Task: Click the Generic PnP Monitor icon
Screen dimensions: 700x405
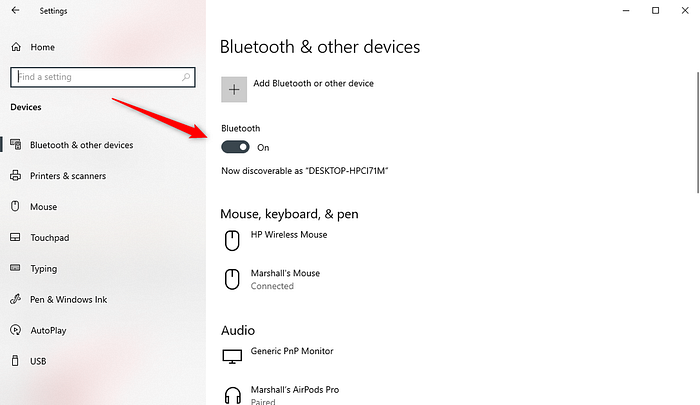Action: click(x=232, y=356)
